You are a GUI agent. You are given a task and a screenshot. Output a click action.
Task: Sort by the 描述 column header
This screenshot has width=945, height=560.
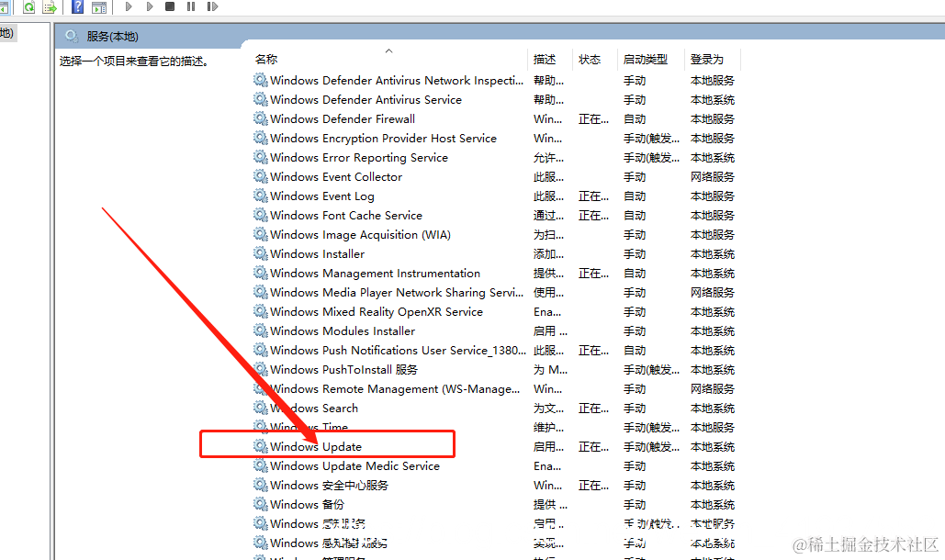(x=545, y=59)
